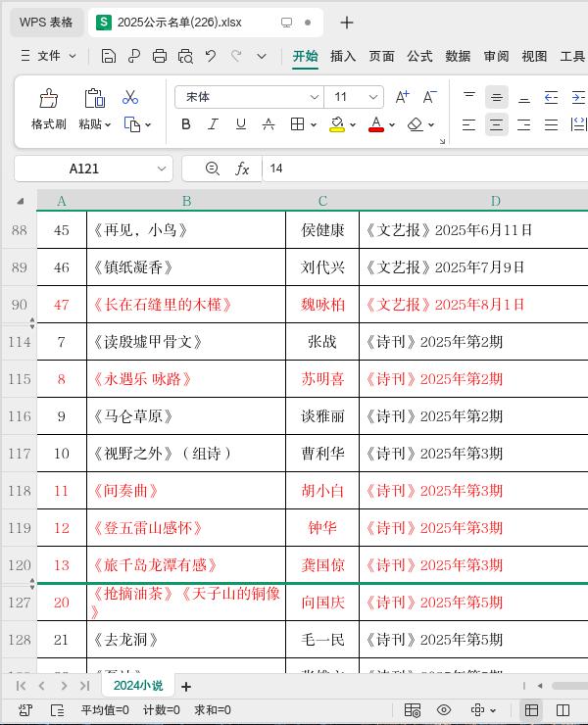The height and width of the screenshot is (725, 588).
Task: Cut selection with scissors icon
Action: [130, 97]
